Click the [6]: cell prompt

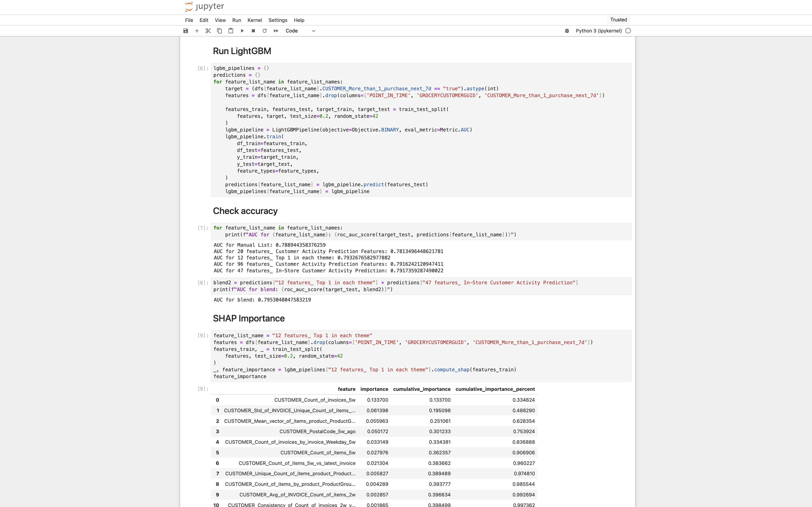pyautogui.click(x=203, y=68)
